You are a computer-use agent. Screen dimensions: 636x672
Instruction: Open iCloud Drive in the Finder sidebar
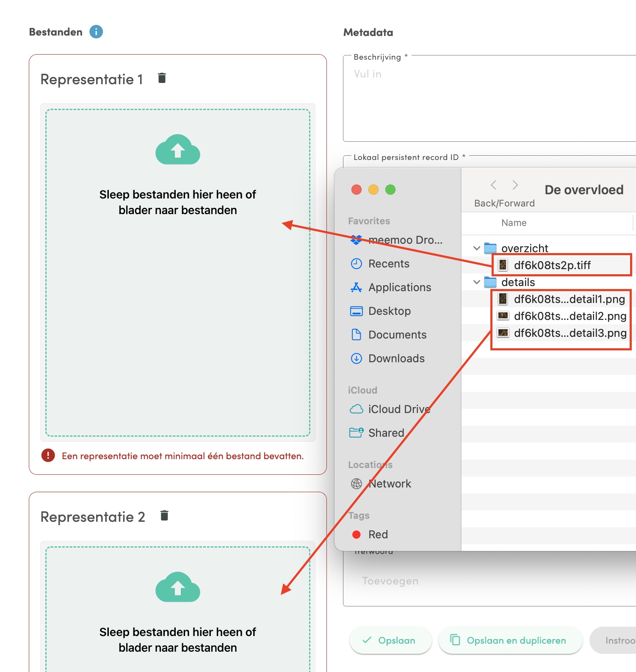[x=390, y=409]
